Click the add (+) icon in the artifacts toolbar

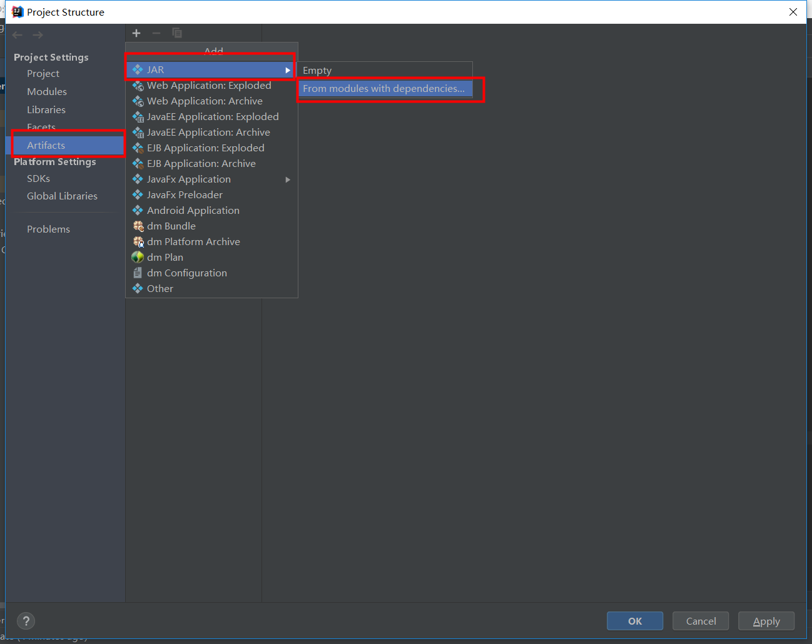tap(136, 33)
